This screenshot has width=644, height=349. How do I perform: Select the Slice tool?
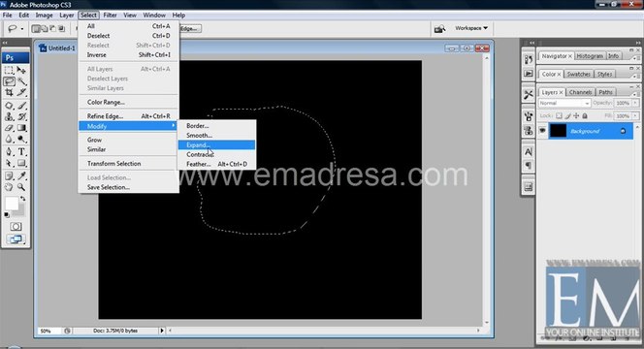21,93
